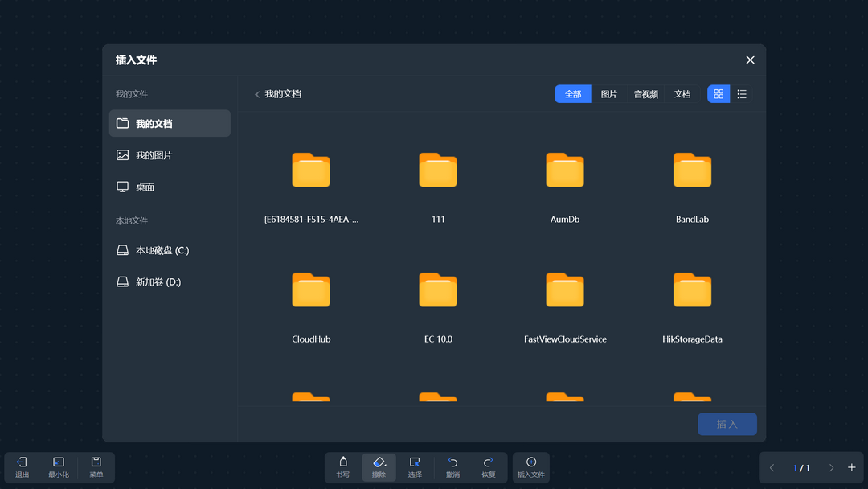Click the insert file toolbar icon

click(x=530, y=466)
